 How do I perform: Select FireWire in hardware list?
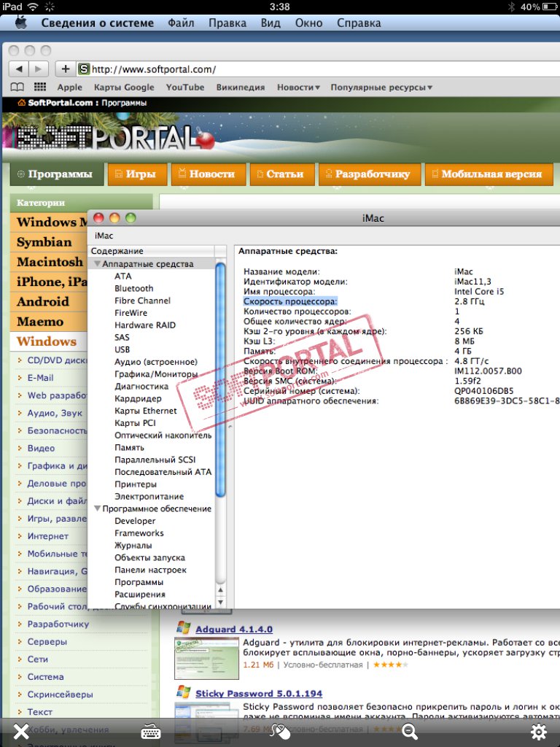131,313
